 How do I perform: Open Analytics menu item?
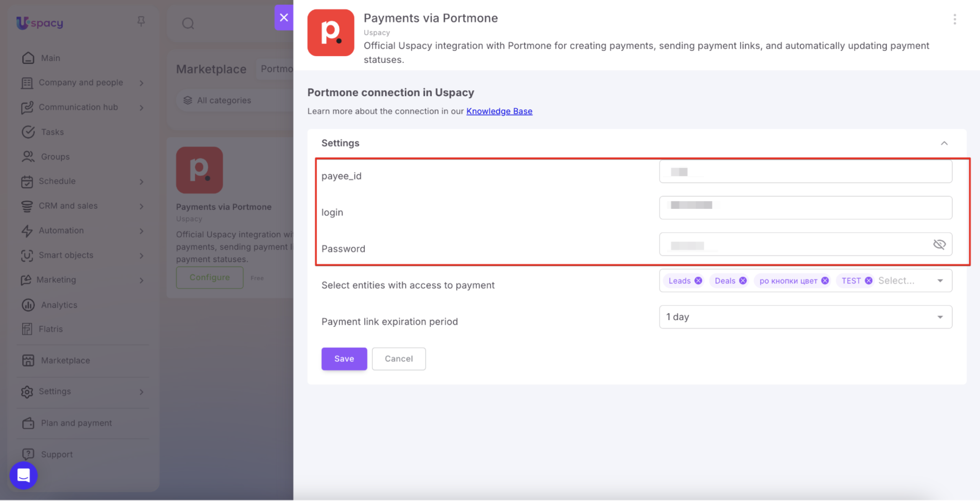click(59, 305)
